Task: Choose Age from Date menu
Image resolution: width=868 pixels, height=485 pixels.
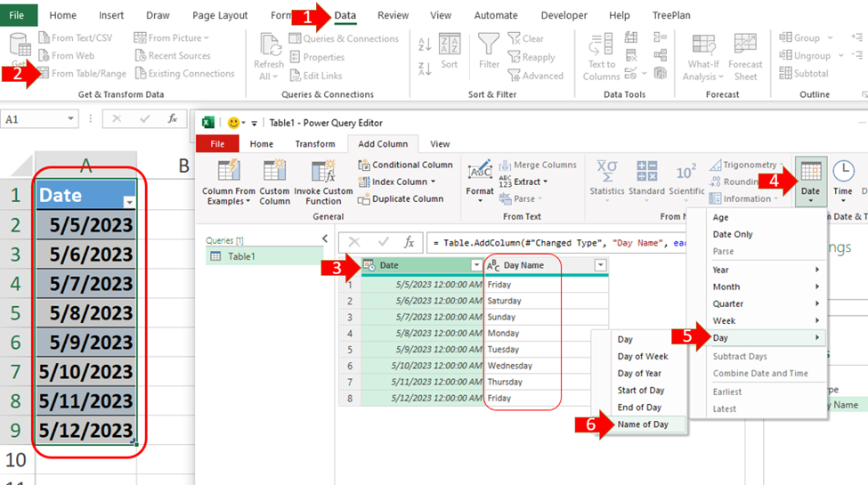Action: pos(720,218)
